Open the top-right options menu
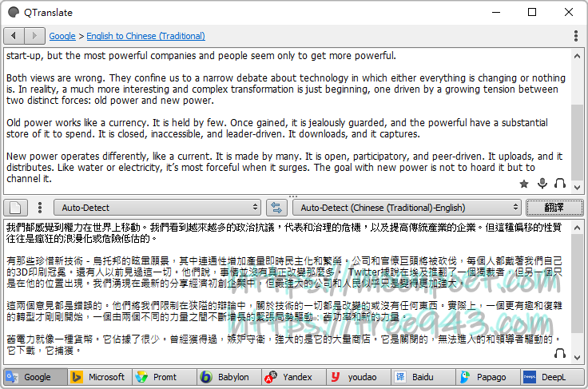This screenshot has height=389, width=588. point(576,36)
